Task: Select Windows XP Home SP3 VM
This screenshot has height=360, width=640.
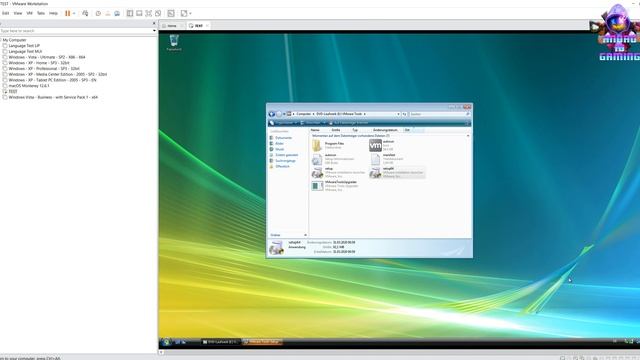Action: (x=39, y=63)
